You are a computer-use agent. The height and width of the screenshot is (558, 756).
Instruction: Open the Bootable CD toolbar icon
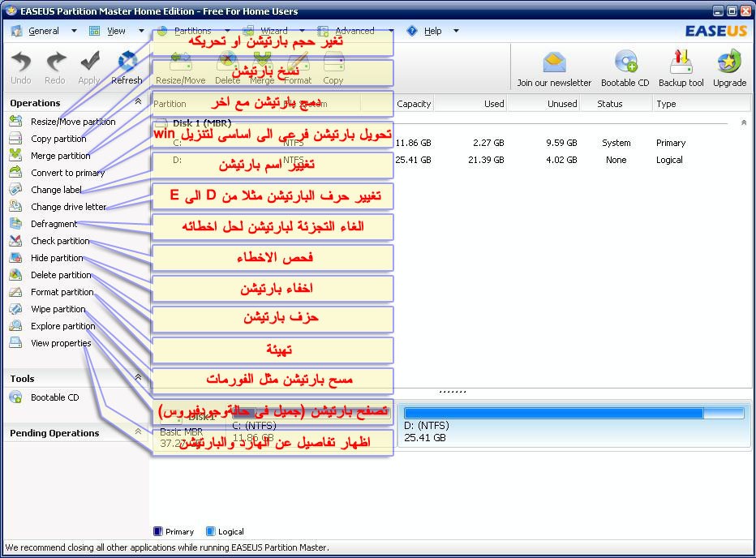[625, 63]
